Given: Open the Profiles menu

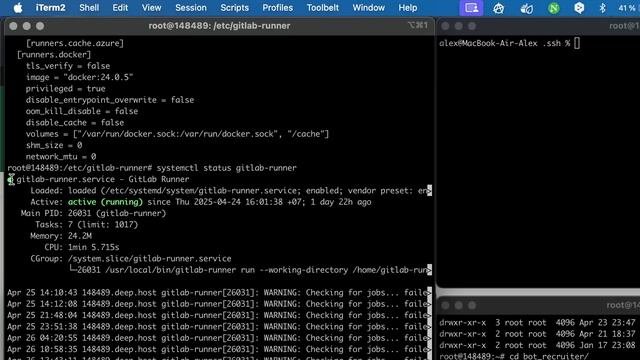Looking at the screenshot, I should tap(278, 8).
